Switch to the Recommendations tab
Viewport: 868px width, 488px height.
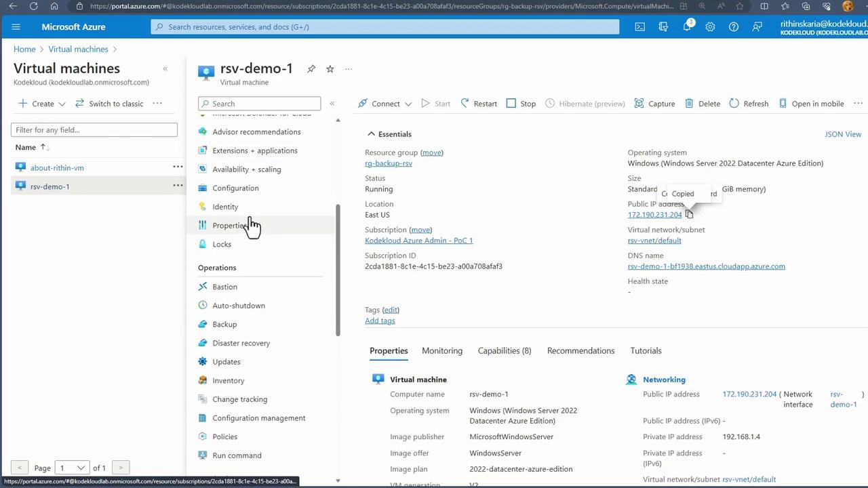(x=580, y=350)
